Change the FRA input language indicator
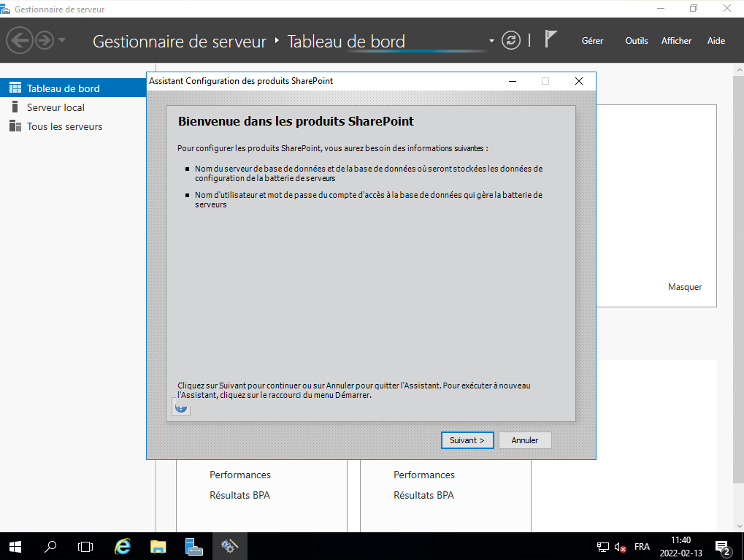The height and width of the screenshot is (560, 744). (x=642, y=547)
